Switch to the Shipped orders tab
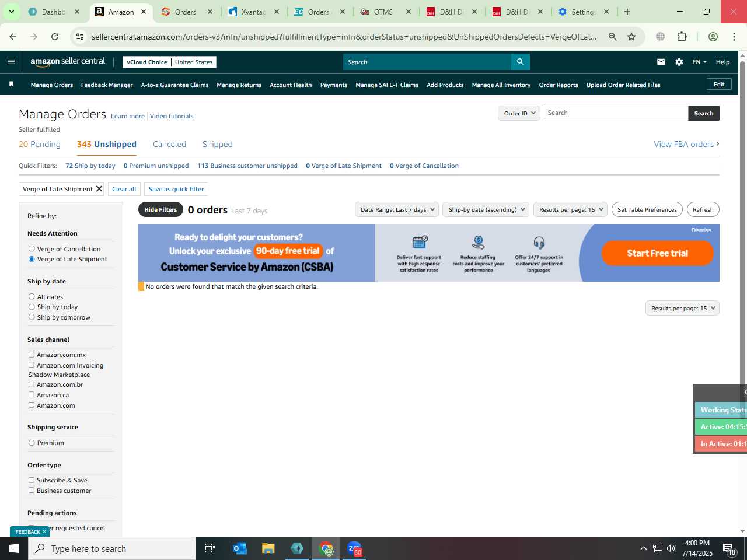 pos(217,144)
